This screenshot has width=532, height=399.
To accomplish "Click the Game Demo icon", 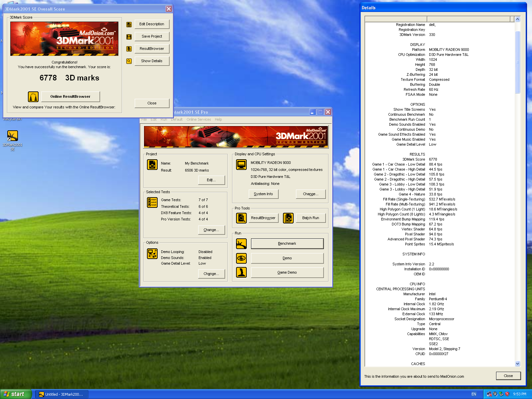I will pos(241,273).
